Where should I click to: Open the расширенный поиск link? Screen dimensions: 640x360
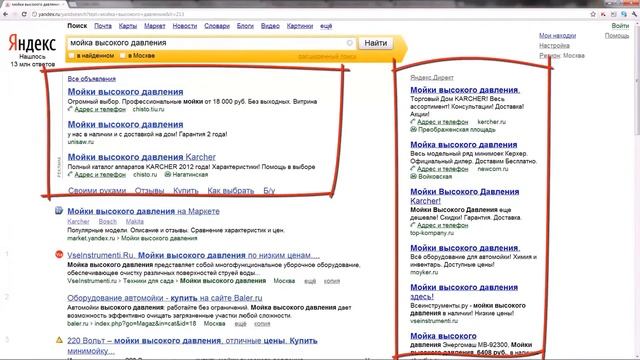(327, 56)
